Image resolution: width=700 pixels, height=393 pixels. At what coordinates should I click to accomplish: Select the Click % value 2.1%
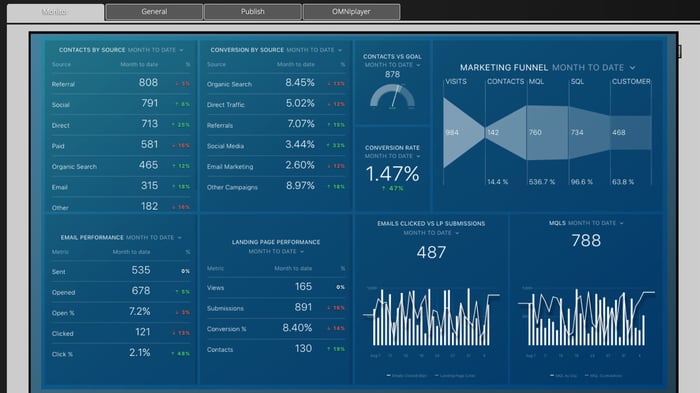[140, 352]
